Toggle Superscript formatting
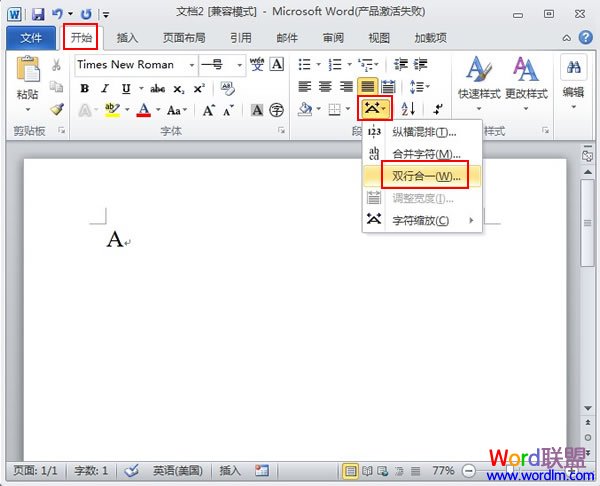The width and height of the screenshot is (600, 486). tap(199, 89)
